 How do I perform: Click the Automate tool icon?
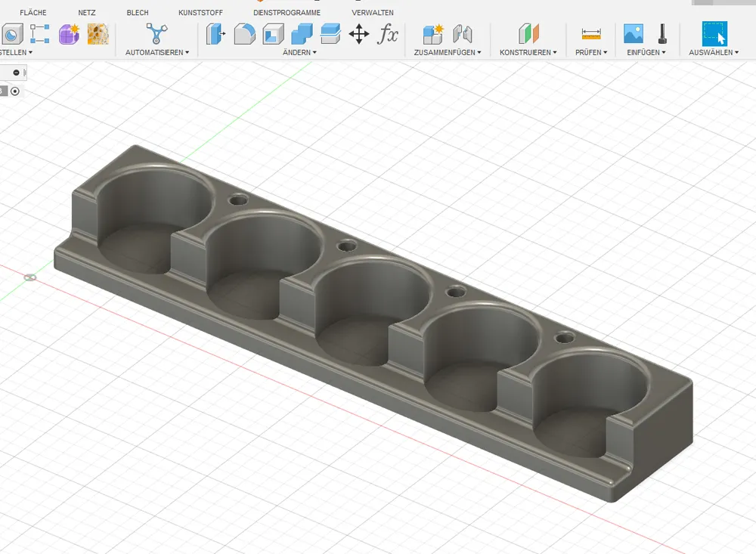click(156, 33)
